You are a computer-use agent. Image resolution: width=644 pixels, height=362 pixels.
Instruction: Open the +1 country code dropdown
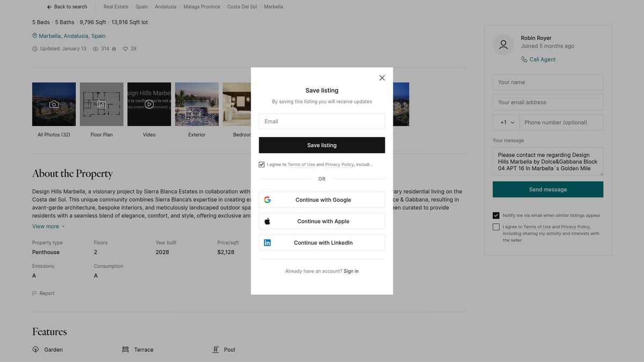click(x=507, y=122)
